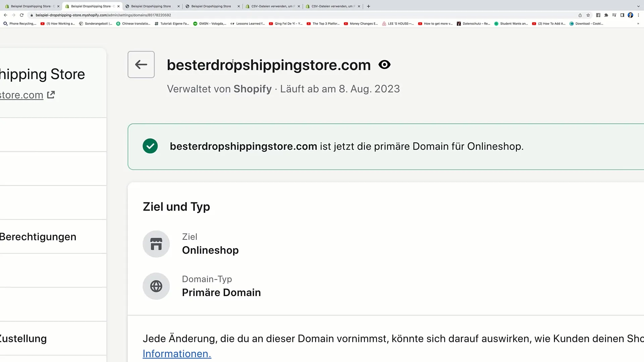Follow the Informationen. link

[x=177, y=354]
